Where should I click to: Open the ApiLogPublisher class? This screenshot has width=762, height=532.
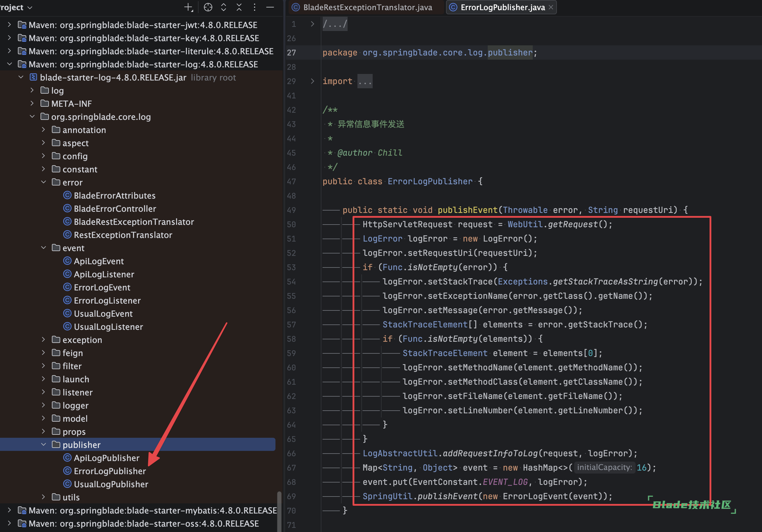(106, 458)
